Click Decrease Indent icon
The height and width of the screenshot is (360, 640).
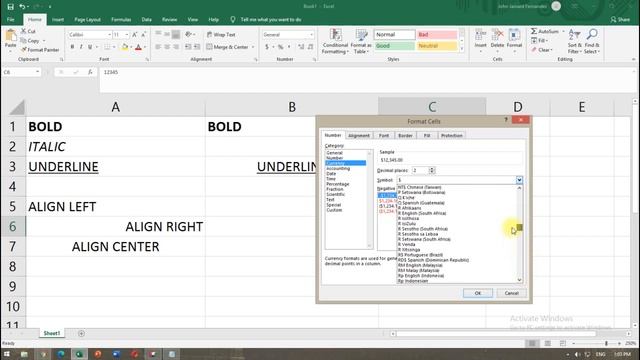pyautogui.click(x=188, y=47)
